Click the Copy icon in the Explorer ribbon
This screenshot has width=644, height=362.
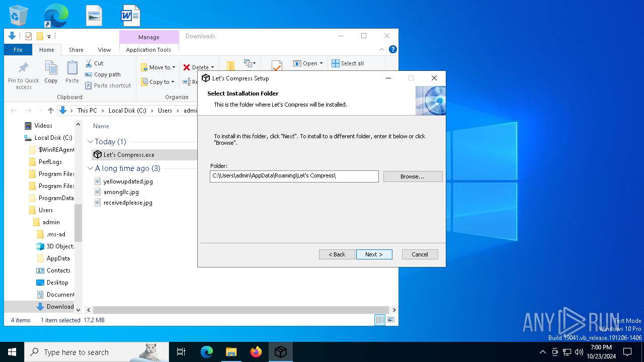[x=51, y=67]
